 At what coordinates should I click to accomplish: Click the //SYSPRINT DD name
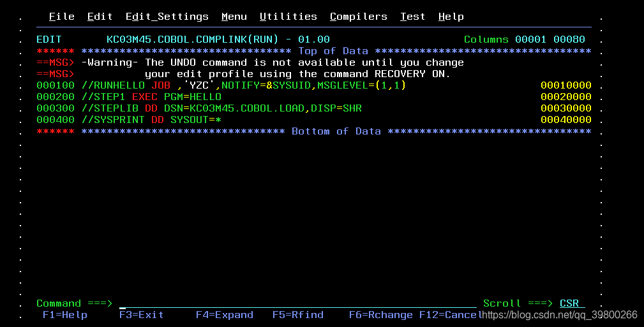pos(113,120)
